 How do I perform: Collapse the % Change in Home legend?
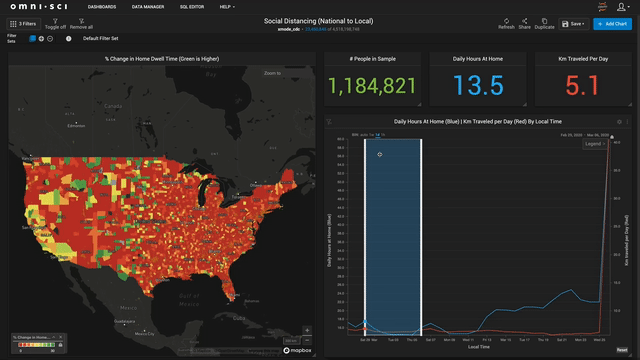(53, 337)
